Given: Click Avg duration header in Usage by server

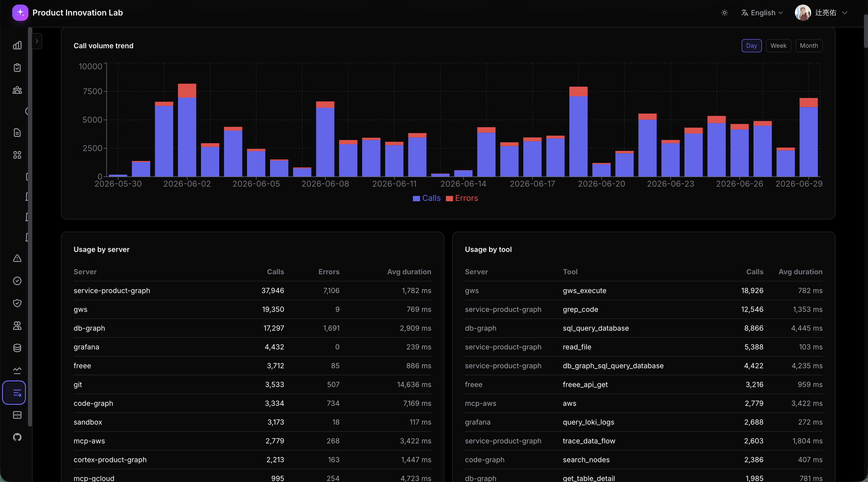Looking at the screenshot, I should coord(409,272).
